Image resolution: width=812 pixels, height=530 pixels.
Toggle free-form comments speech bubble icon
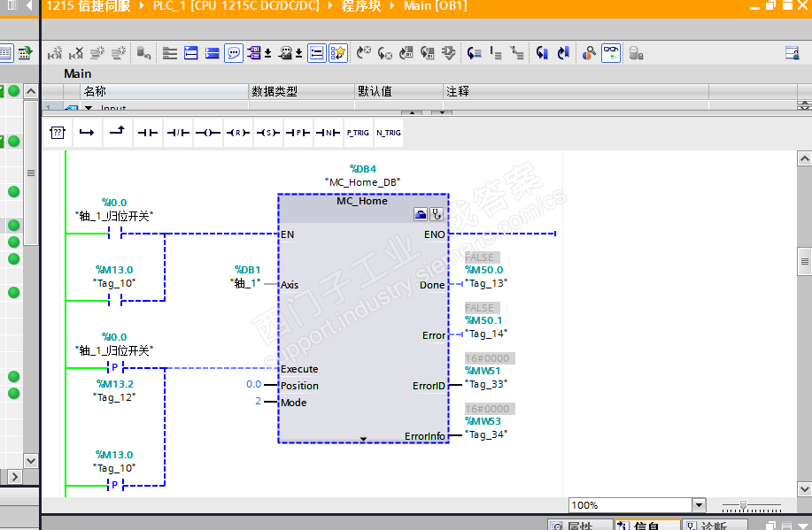click(234, 53)
